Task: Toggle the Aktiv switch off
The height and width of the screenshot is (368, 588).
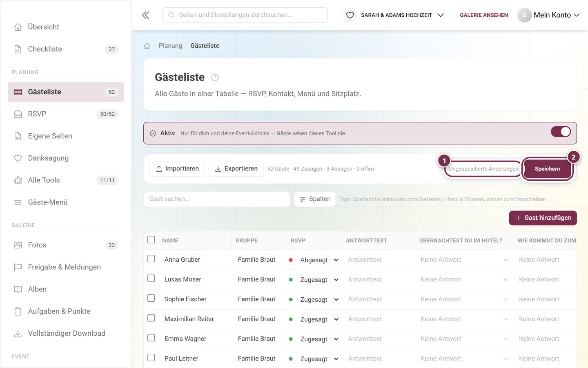Action: [561, 132]
